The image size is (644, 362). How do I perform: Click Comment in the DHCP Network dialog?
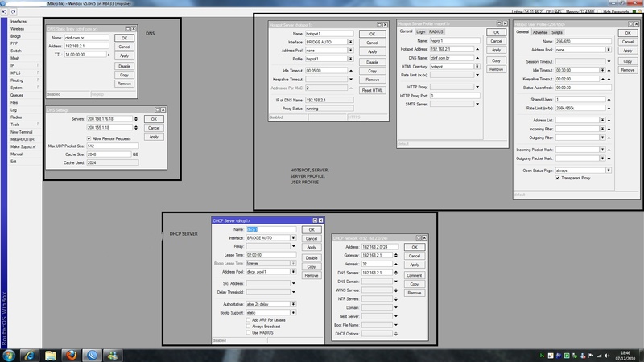pos(415,274)
